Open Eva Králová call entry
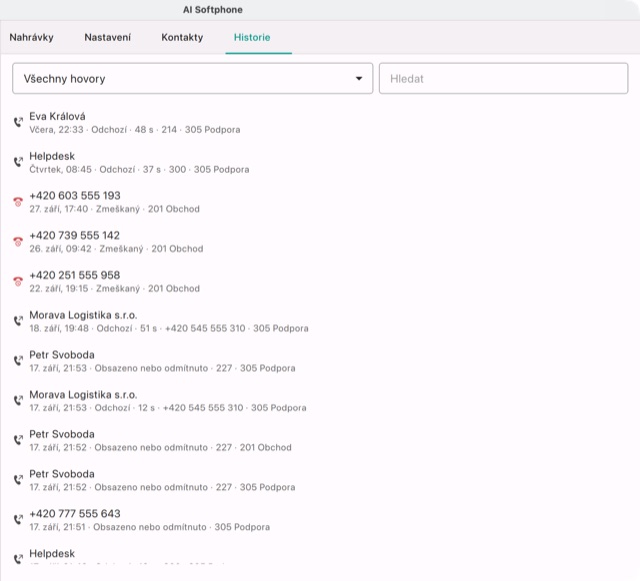The width and height of the screenshot is (640, 581). tap(320, 122)
